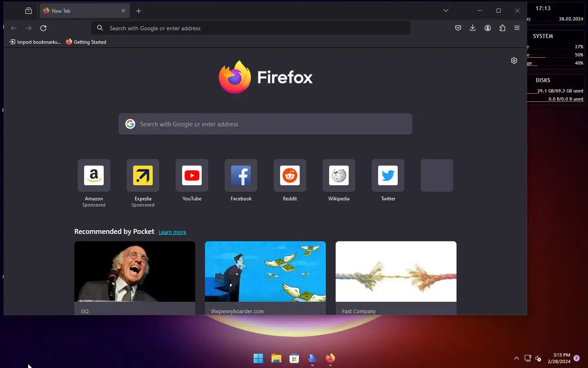This screenshot has width=588, height=368.
Task: Click the 28.02.2024 widget date
Action: [571, 19]
